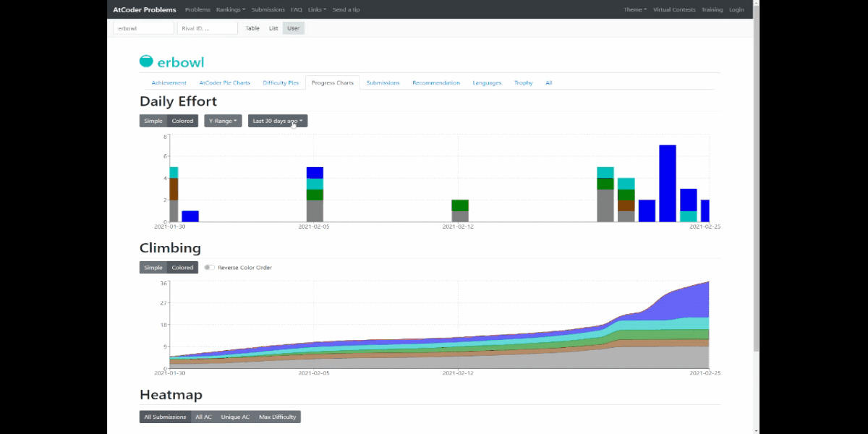Viewport: 868px width, 434px height.
Task: Go to Virtual Contests
Action: pos(674,9)
